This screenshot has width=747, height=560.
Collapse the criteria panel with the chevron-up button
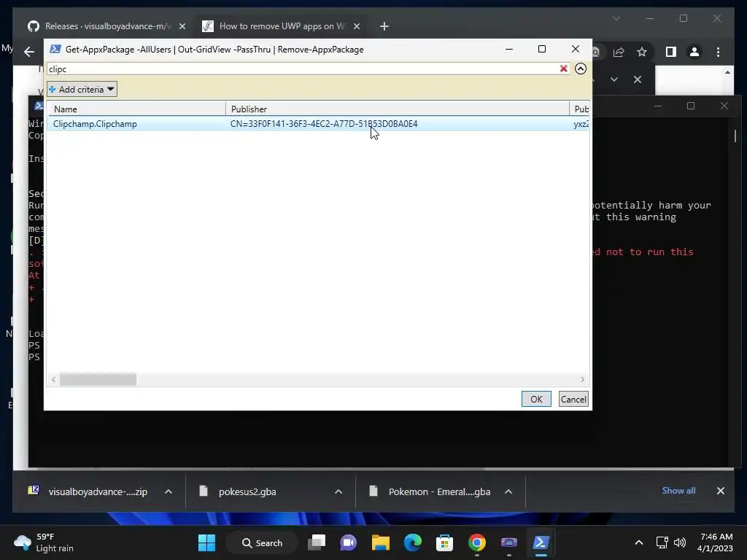(580, 69)
